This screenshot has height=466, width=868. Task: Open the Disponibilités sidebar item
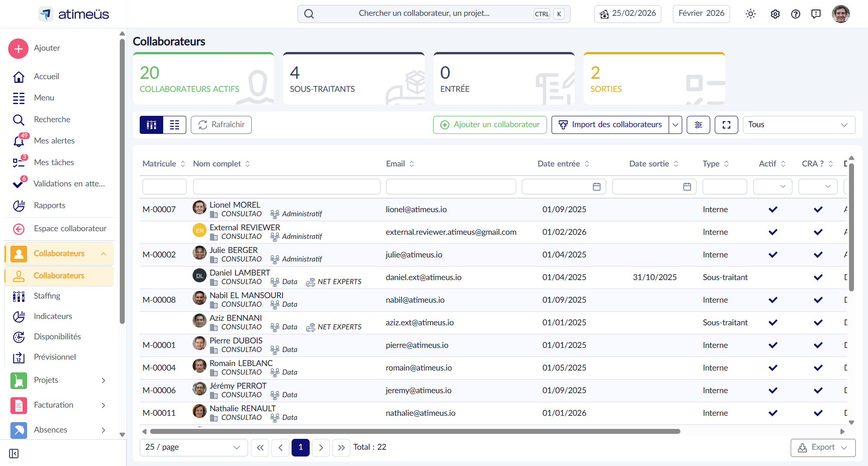(57, 337)
